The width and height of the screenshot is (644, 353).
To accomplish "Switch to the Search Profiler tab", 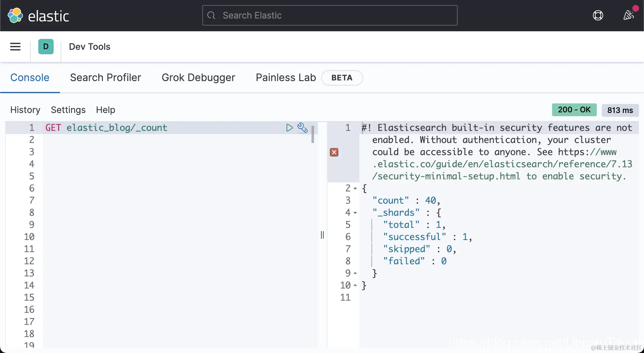I will click(x=105, y=78).
